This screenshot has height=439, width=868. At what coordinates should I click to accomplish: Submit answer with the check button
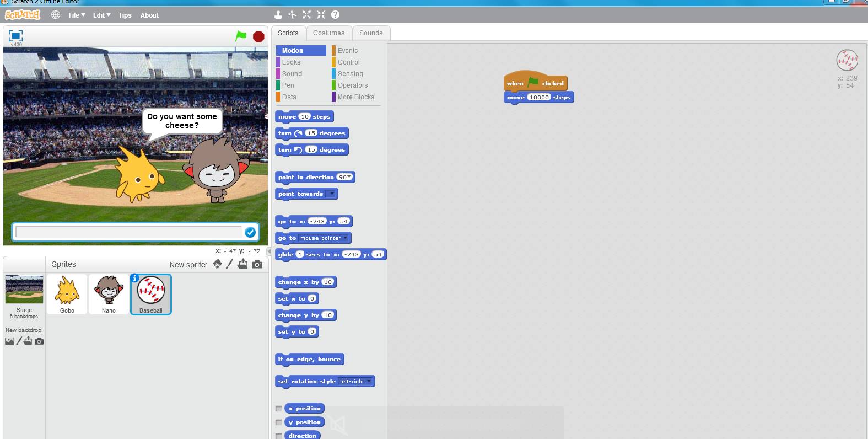250,232
